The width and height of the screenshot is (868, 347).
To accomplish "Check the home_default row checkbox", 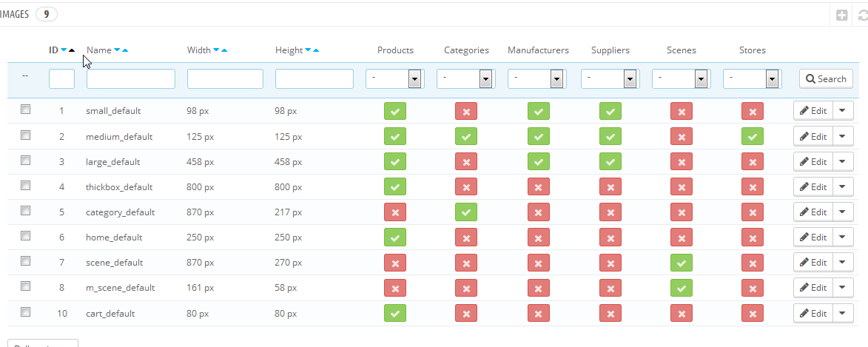I will click(26, 236).
